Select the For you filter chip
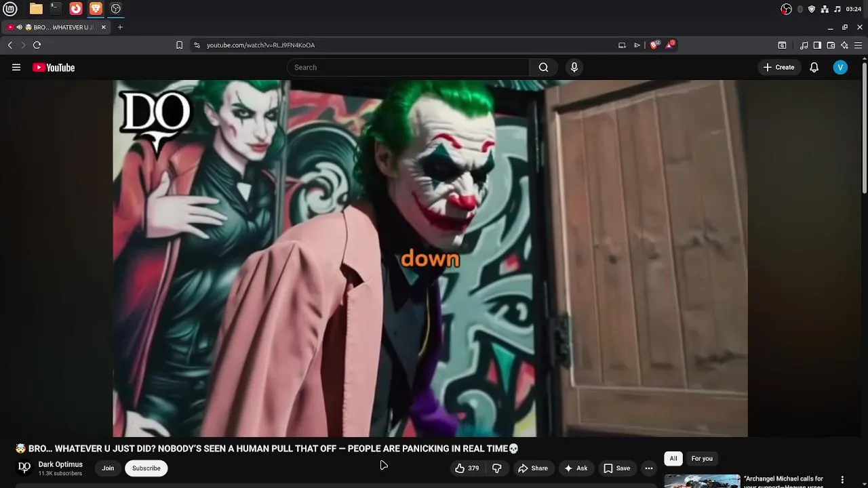868x488 pixels. (x=702, y=459)
